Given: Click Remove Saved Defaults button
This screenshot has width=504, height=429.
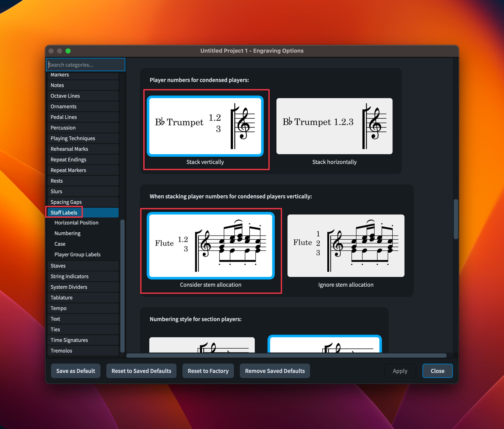Looking at the screenshot, I should tap(275, 371).
